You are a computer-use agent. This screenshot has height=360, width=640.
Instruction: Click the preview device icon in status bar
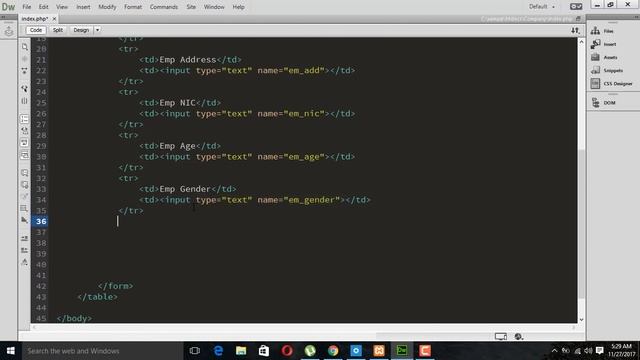click(x=501, y=336)
